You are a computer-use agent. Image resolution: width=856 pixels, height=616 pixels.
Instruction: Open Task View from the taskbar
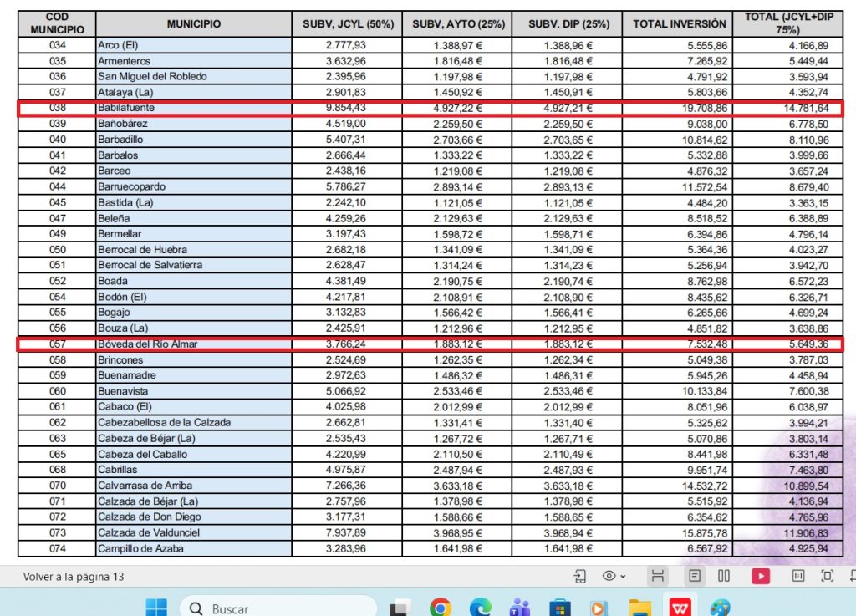401,608
